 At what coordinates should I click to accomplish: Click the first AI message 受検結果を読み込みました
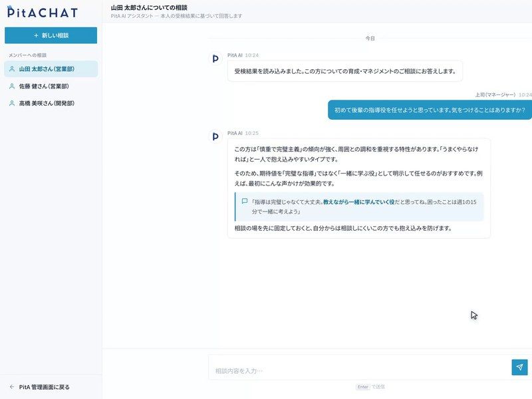[344, 71]
